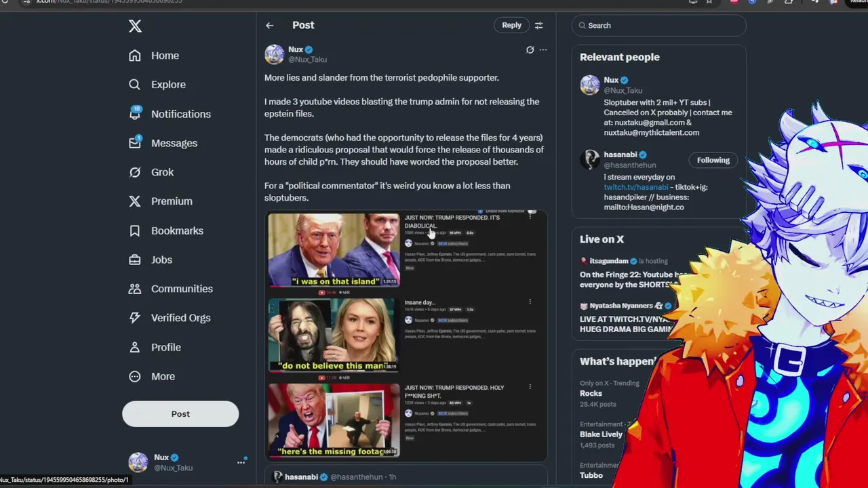This screenshot has width=868, height=488.
Task: Click Nux name in Relevant people
Action: 611,80
